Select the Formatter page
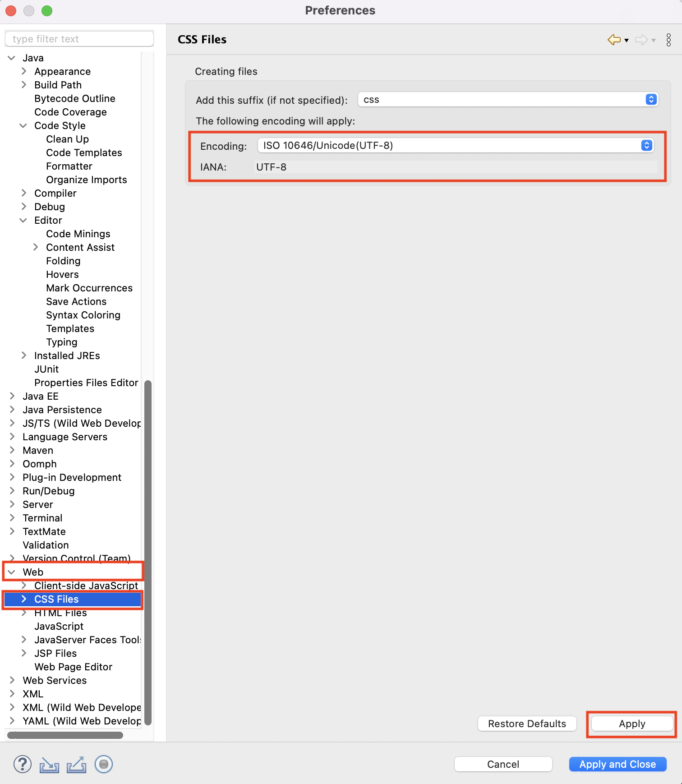The width and height of the screenshot is (682, 784). pos(69,166)
